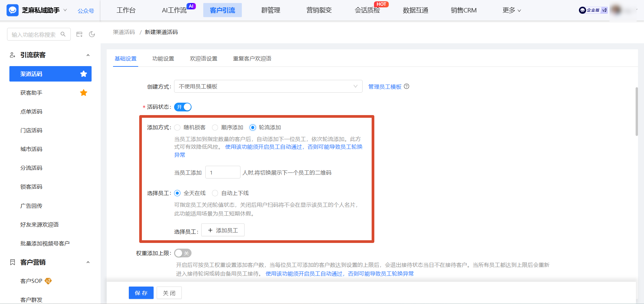The width and height of the screenshot is (644, 304).
Task: Open the 创建方式 dropdown
Action: coord(268,86)
